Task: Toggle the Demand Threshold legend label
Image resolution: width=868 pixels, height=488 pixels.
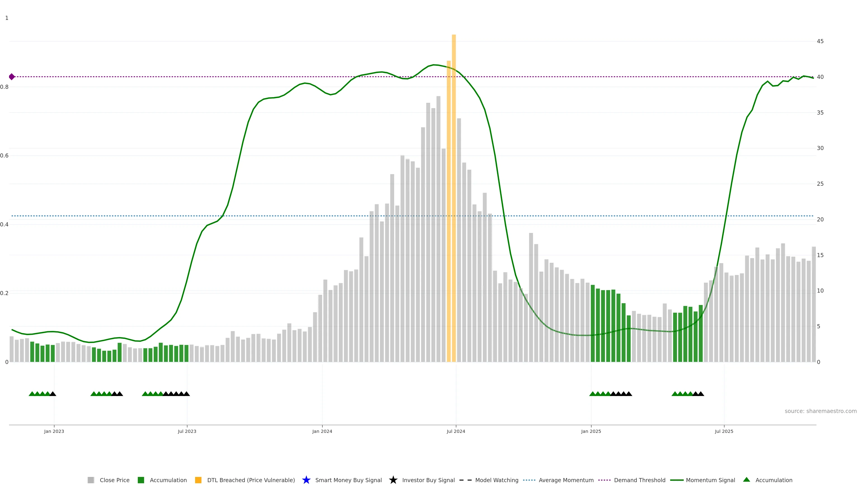Action: [639, 480]
